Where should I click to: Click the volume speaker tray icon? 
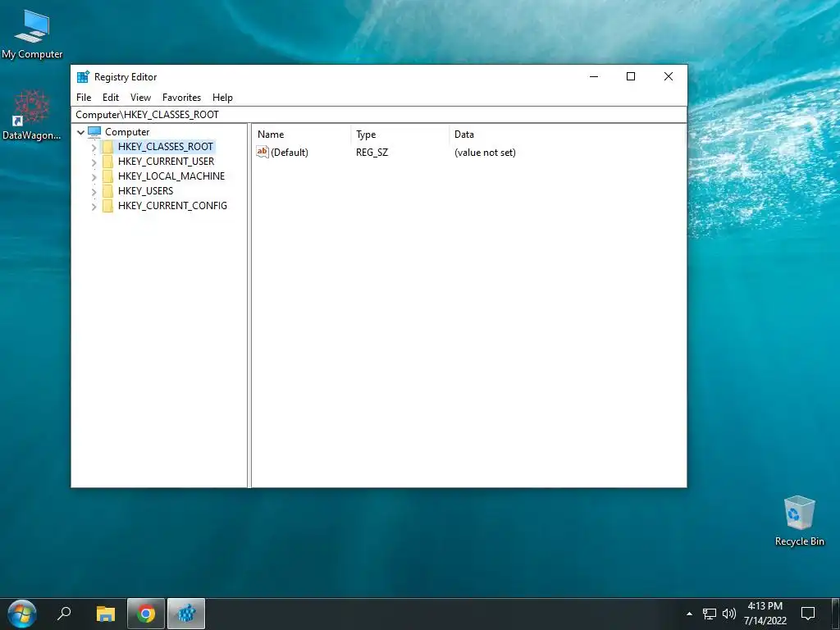729,614
